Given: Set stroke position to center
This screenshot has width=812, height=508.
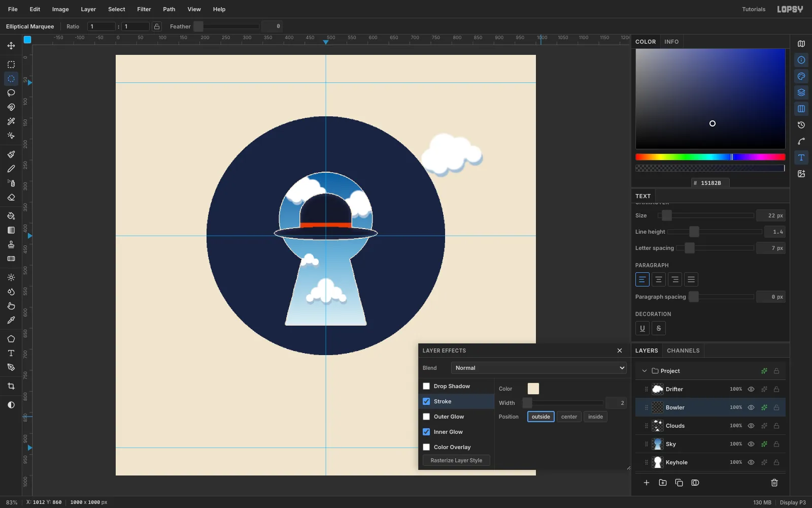Looking at the screenshot, I should 569,417.
